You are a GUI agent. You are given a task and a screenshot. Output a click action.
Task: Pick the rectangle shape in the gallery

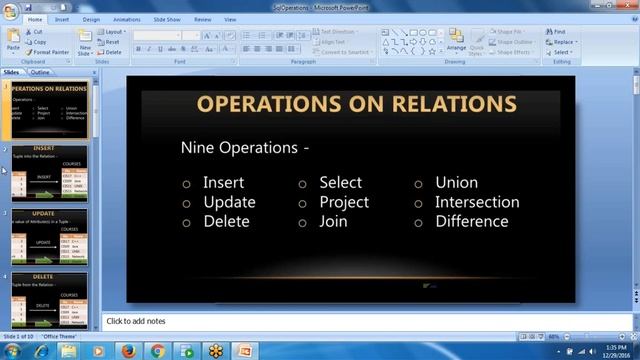[x=413, y=32]
